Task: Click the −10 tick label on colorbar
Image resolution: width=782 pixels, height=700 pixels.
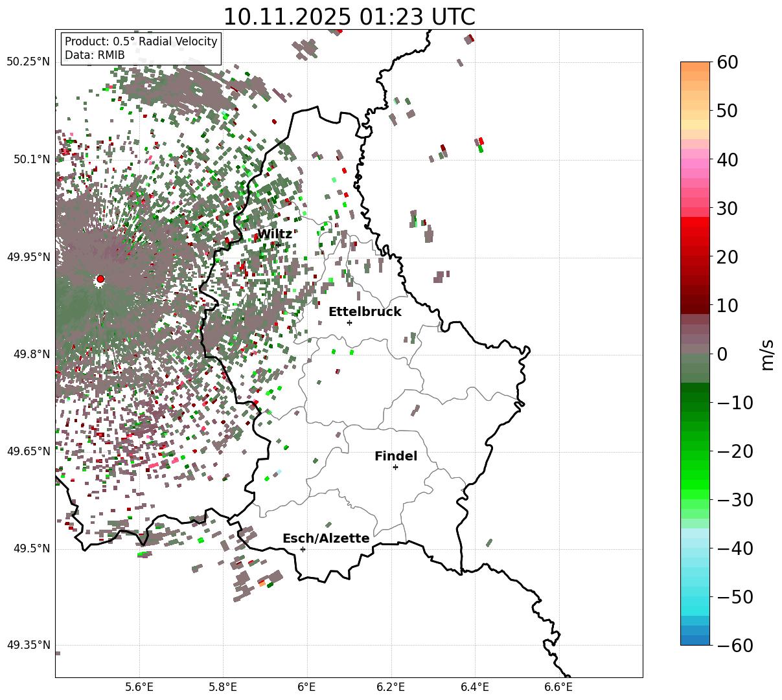Action: [735, 403]
